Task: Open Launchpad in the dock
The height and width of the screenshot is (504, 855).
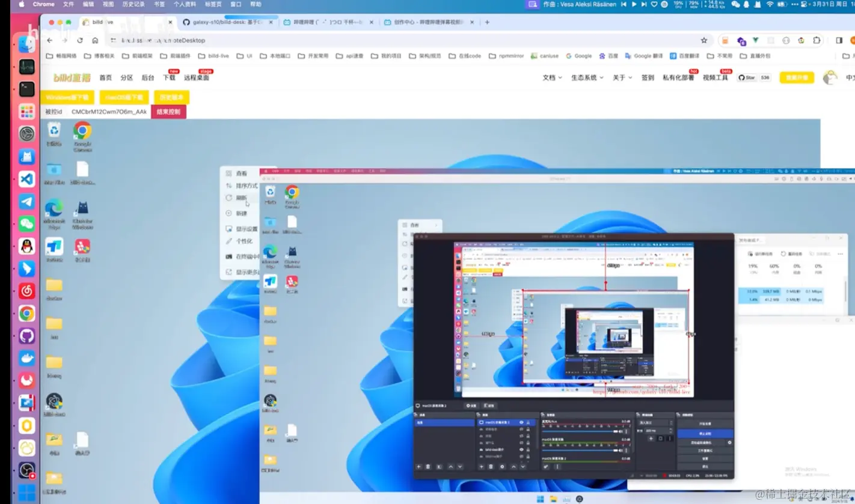Action: [26, 111]
